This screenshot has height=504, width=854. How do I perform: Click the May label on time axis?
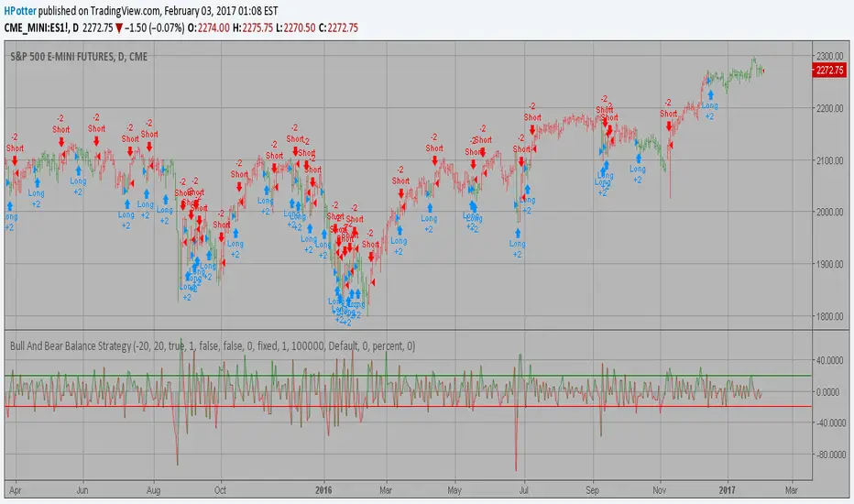click(x=454, y=490)
